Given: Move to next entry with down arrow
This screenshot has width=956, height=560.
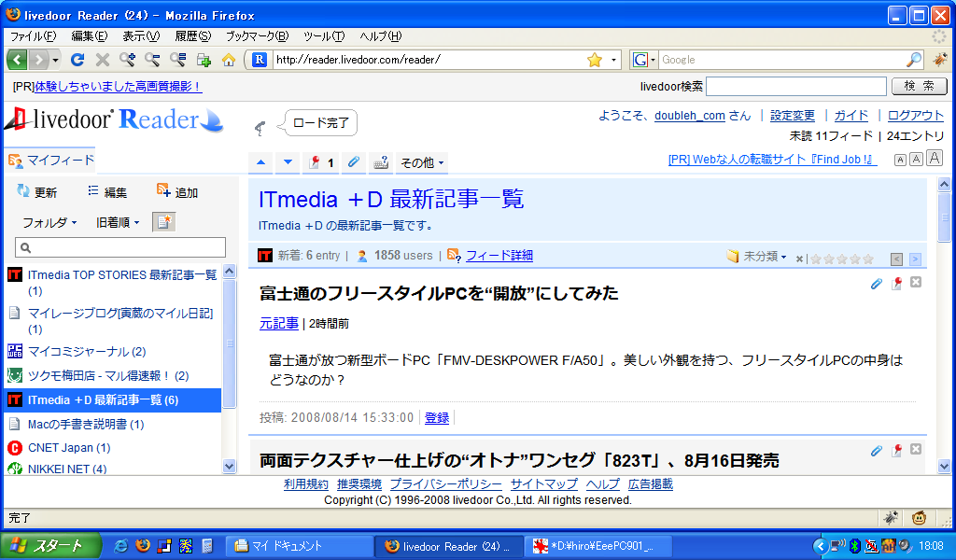Looking at the screenshot, I should (x=288, y=162).
